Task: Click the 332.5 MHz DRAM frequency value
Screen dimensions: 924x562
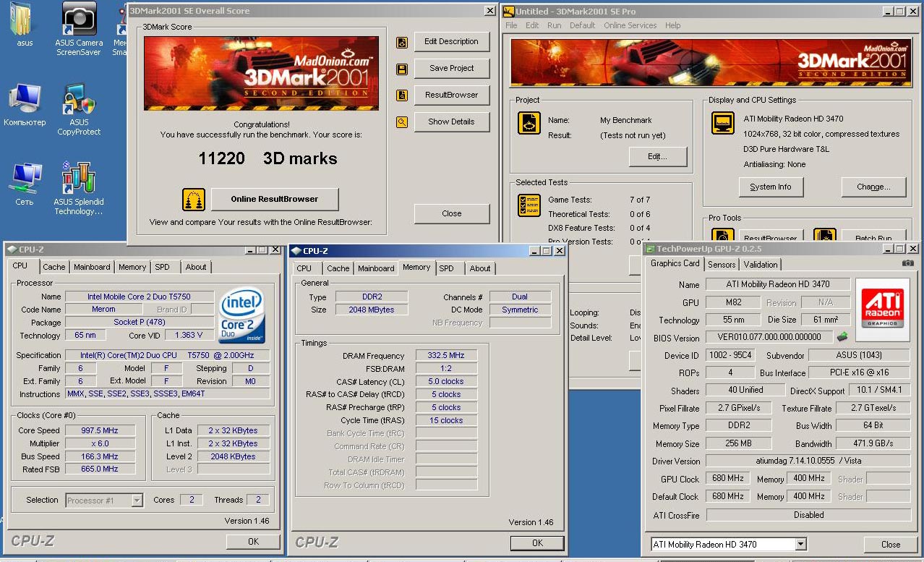Action: click(x=446, y=356)
